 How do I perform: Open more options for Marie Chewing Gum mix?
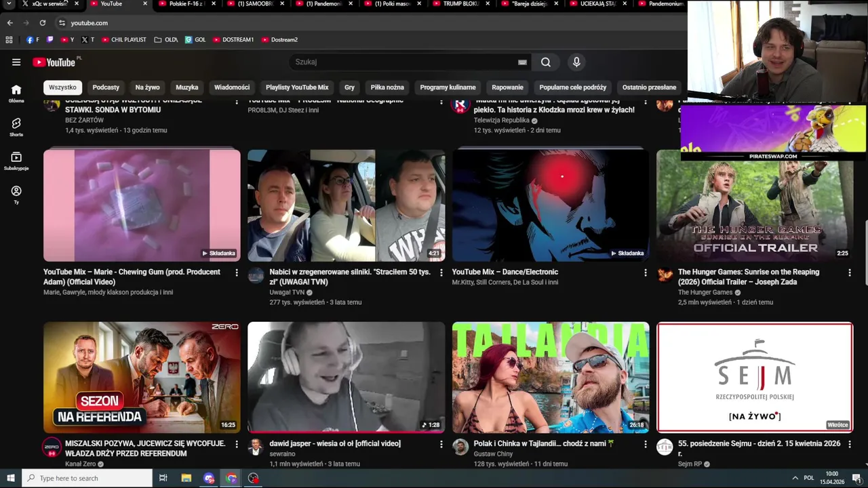[x=237, y=272]
